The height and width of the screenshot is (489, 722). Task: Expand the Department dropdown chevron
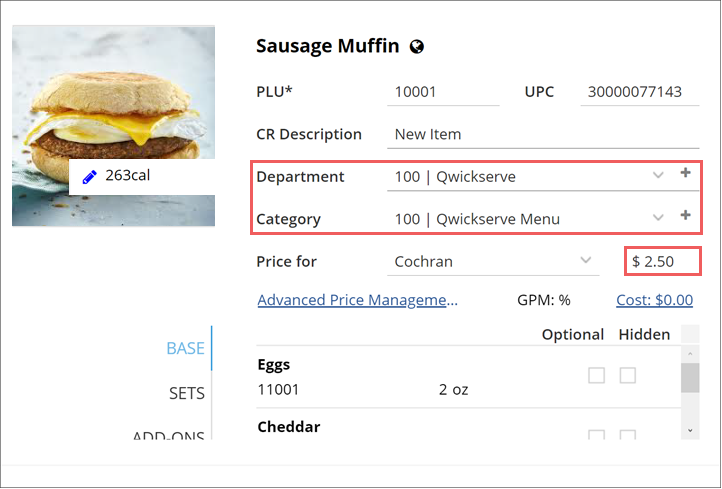(658, 175)
